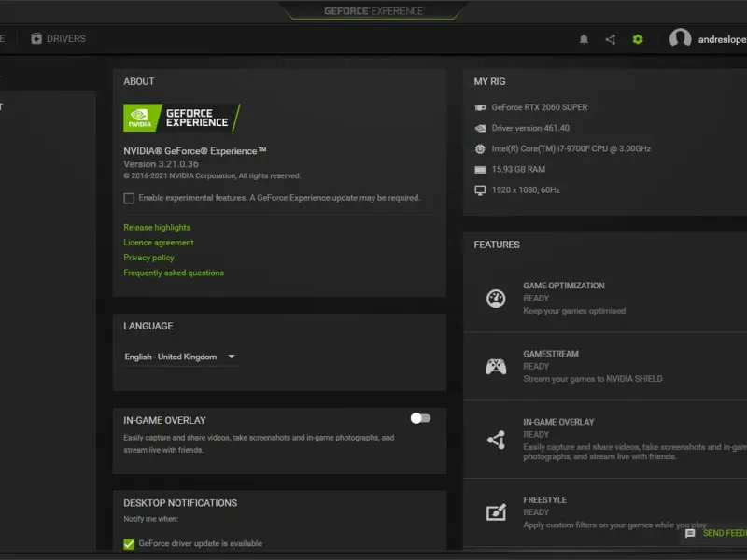Viewport: 747px width, 560px height.
Task: Click the Stream your games to NVIDIA SHIELD text
Action: click(x=593, y=379)
